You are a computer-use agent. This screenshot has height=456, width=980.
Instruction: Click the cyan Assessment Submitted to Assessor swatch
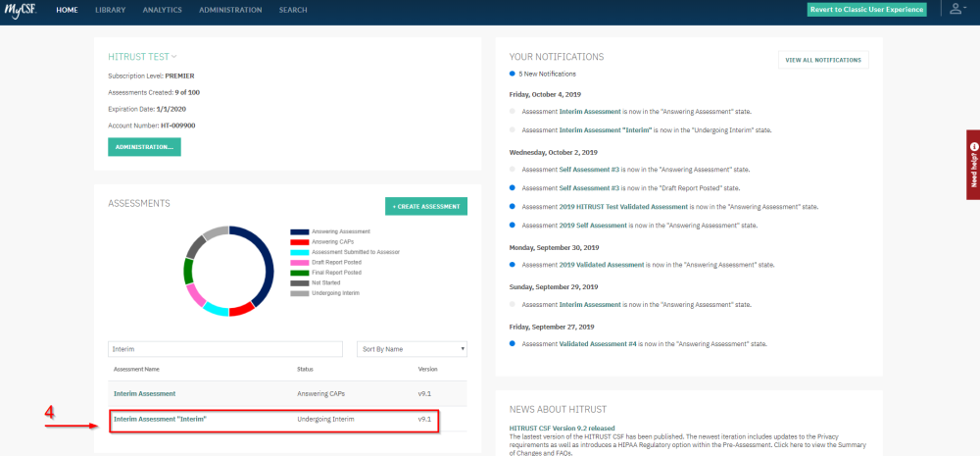pyautogui.click(x=299, y=252)
